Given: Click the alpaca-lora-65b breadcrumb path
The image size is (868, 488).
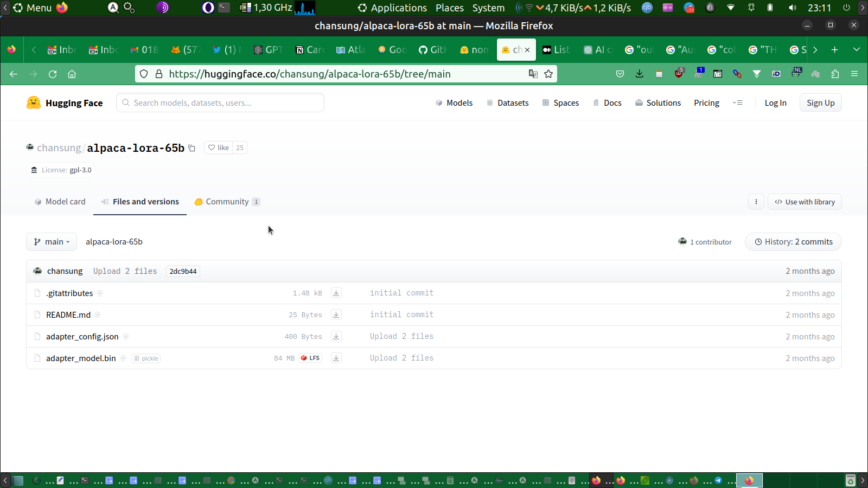Looking at the screenshot, I should pos(114,242).
